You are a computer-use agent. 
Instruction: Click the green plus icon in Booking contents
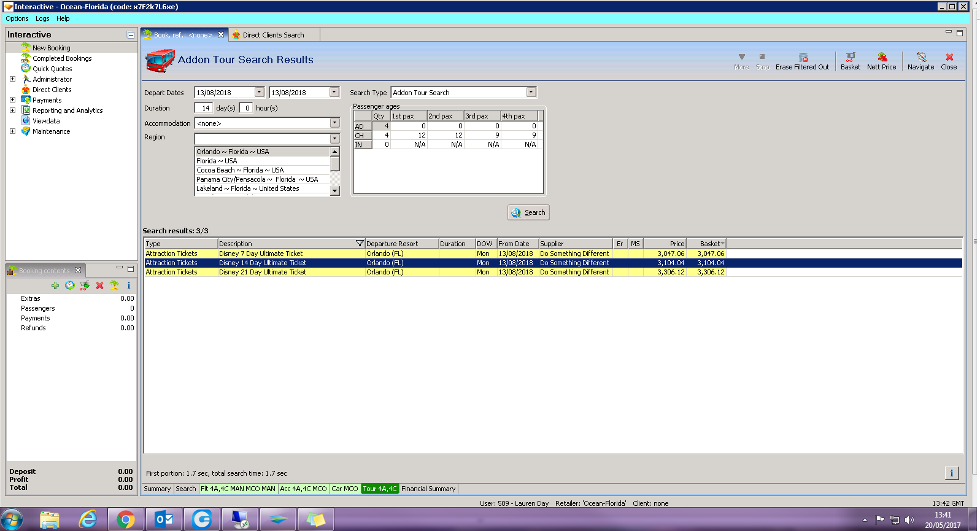(x=55, y=285)
